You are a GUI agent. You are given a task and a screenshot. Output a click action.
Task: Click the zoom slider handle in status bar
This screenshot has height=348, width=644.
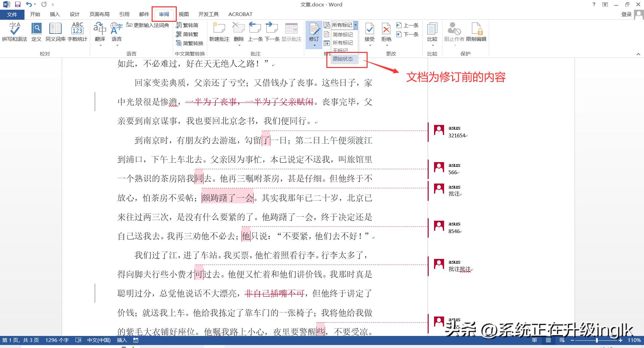click(597, 340)
